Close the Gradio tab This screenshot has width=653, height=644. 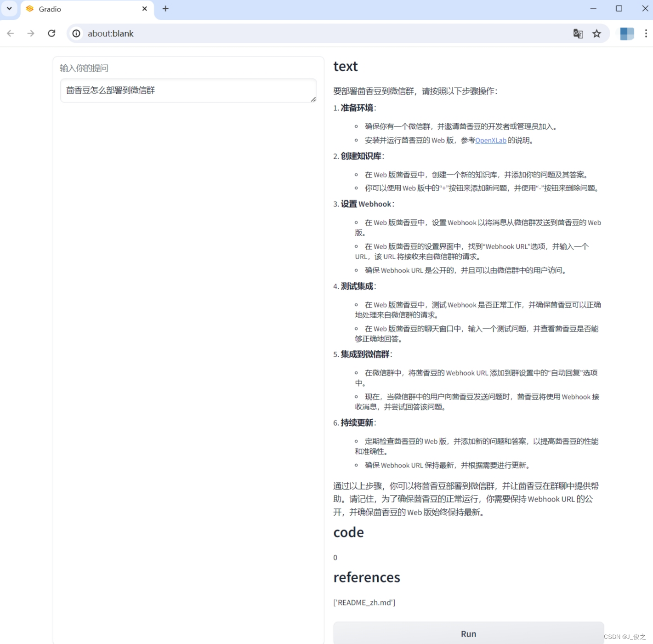[x=144, y=9]
